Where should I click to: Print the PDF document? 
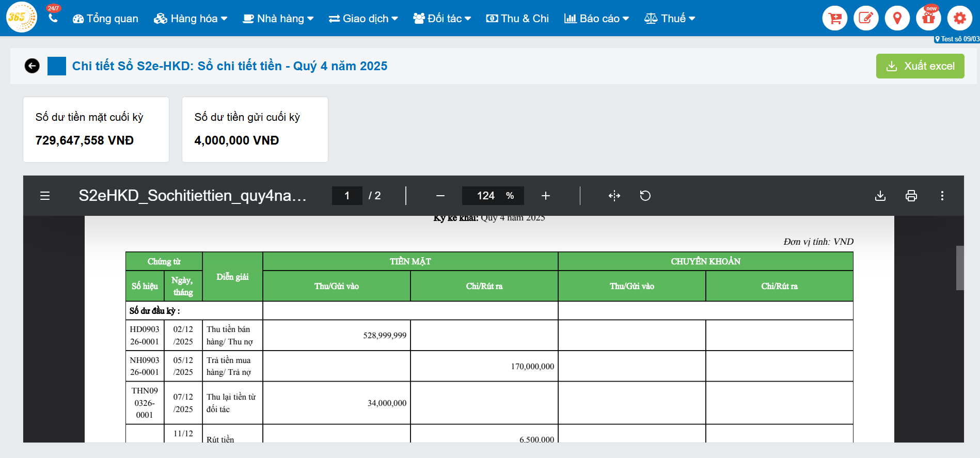[x=911, y=196]
